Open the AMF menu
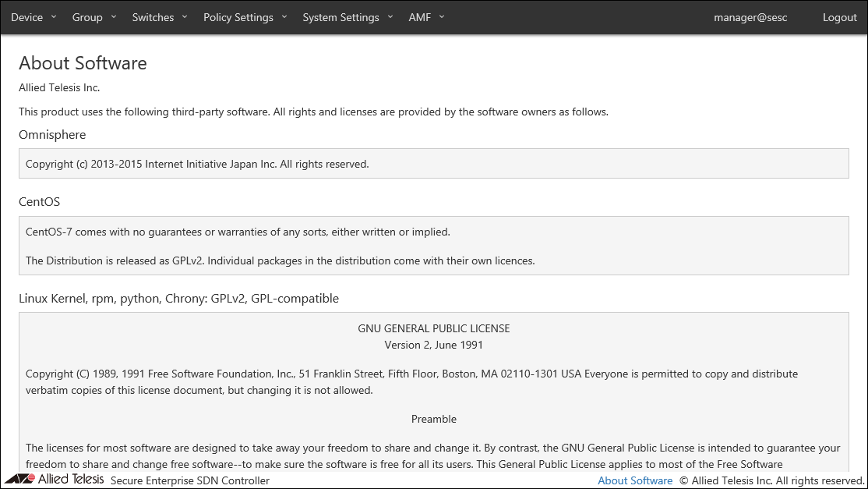Screen dimensions: 868x489 (x=426, y=17)
